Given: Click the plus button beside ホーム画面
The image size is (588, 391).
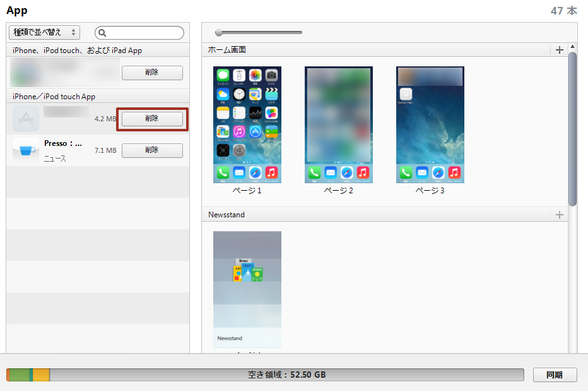Looking at the screenshot, I should [559, 49].
